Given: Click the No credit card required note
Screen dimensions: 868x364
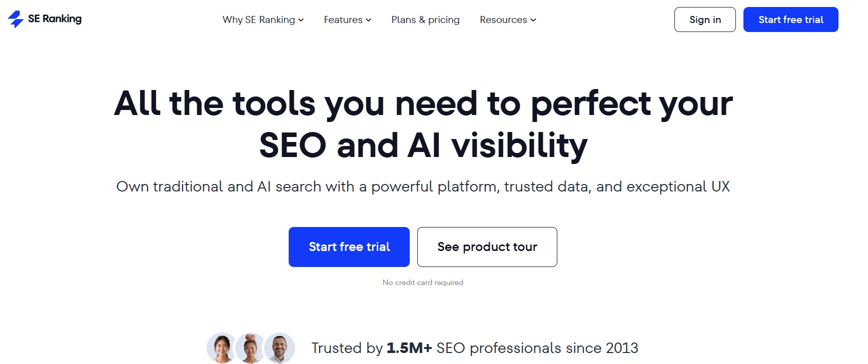Looking at the screenshot, I should (423, 282).
